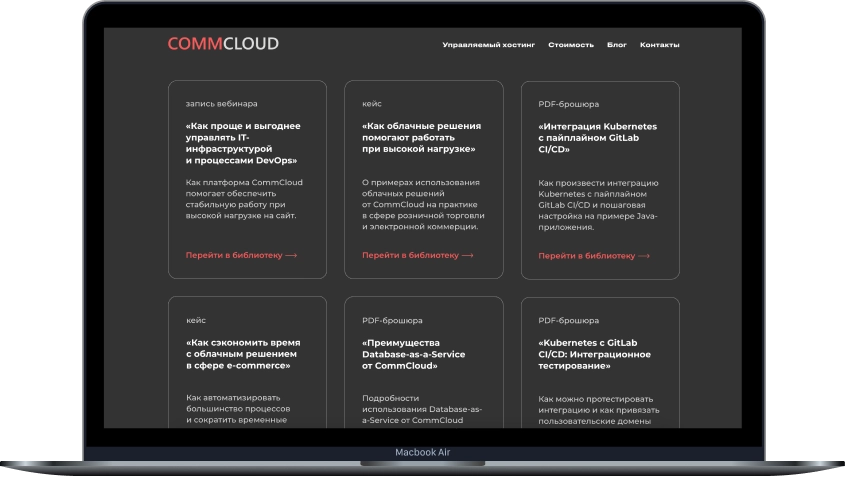This screenshot has height=477, width=845.
Task: Click the COMMCLOUD logo
Action: pyautogui.click(x=223, y=44)
